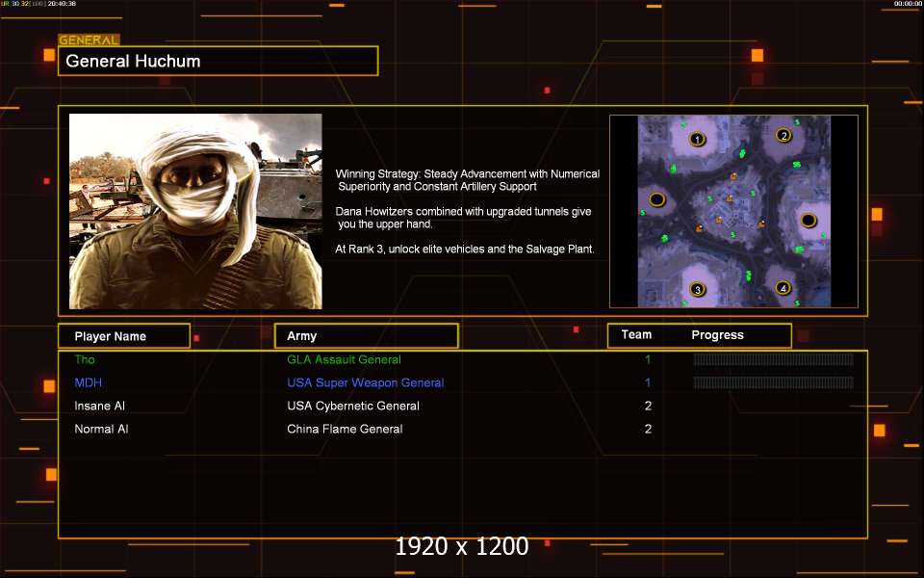Click GLA Assault General army entry
Image resolution: width=924 pixels, height=578 pixels.
click(344, 359)
